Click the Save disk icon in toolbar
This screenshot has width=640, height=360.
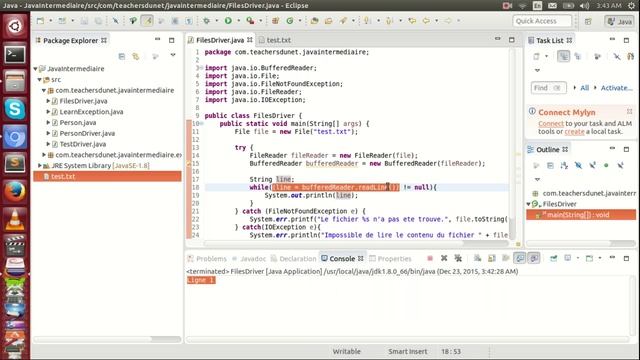tap(84, 20)
